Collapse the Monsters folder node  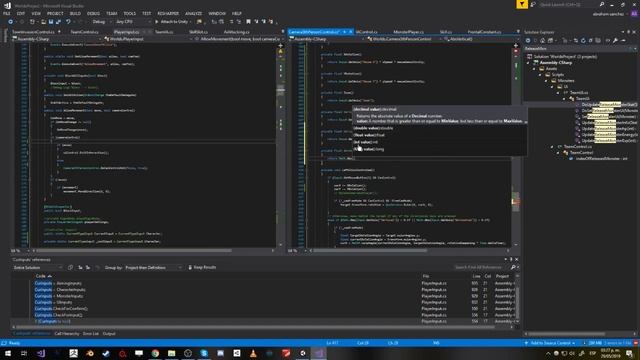coord(546,81)
